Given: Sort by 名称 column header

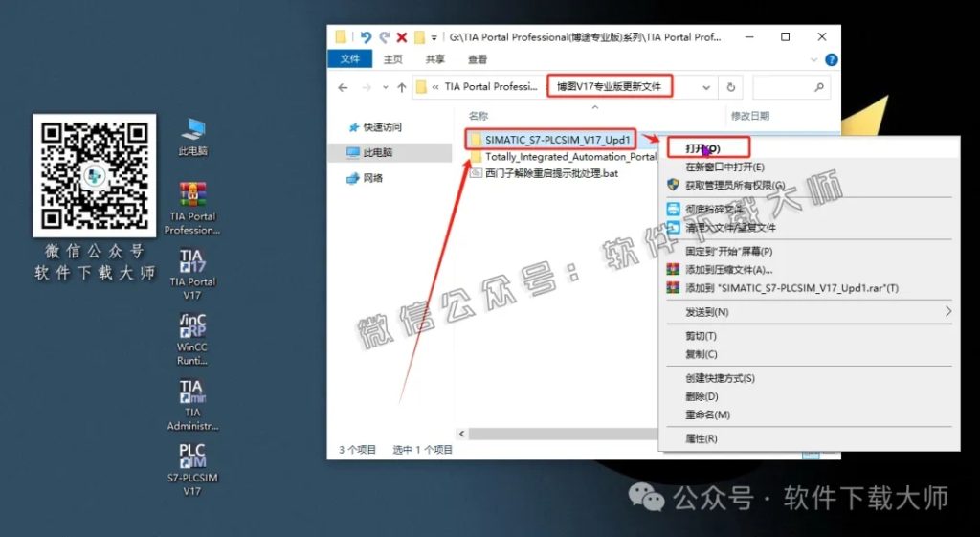Looking at the screenshot, I should [x=479, y=116].
